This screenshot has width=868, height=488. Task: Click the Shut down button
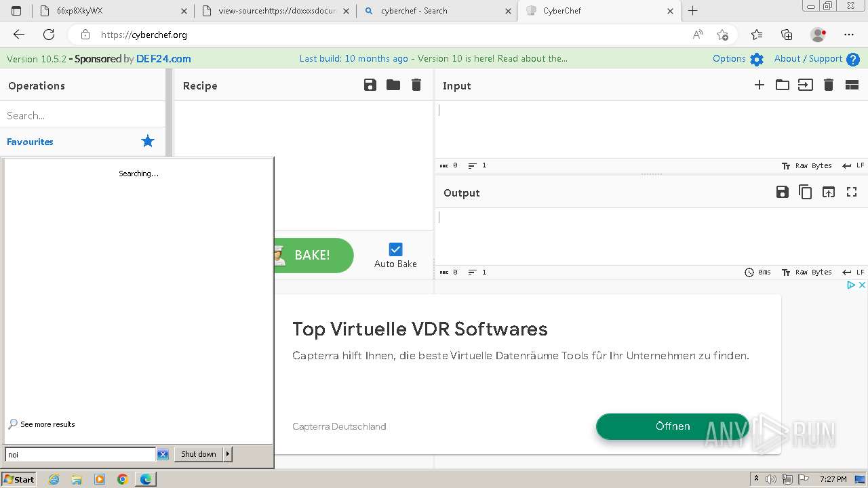click(x=199, y=454)
